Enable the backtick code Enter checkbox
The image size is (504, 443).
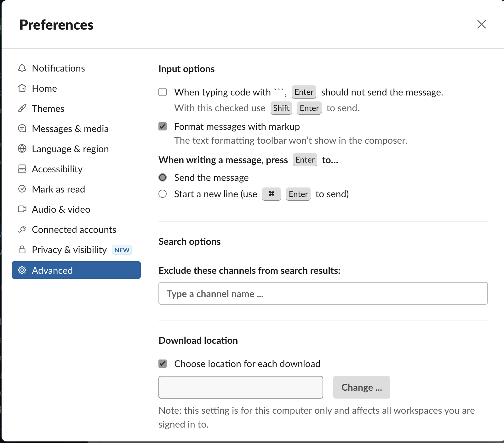162,92
